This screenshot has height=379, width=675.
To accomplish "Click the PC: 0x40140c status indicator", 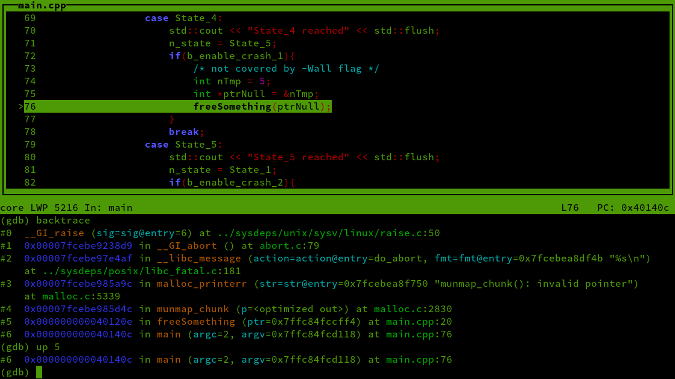I will click(632, 208).
